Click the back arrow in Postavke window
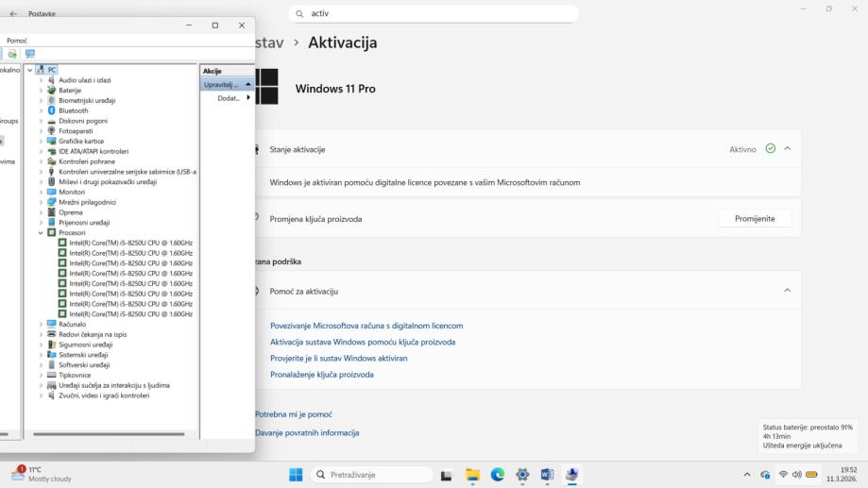Screen dimensions: 868x488 (13, 14)
